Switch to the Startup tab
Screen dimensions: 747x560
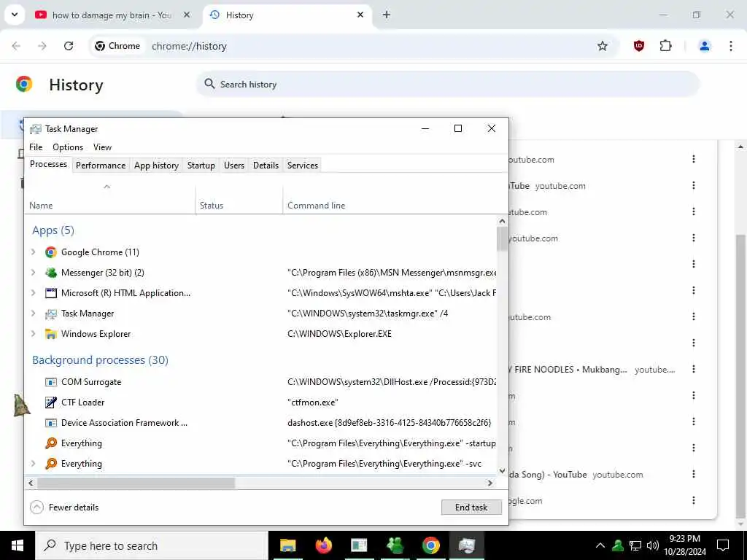(x=201, y=166)
